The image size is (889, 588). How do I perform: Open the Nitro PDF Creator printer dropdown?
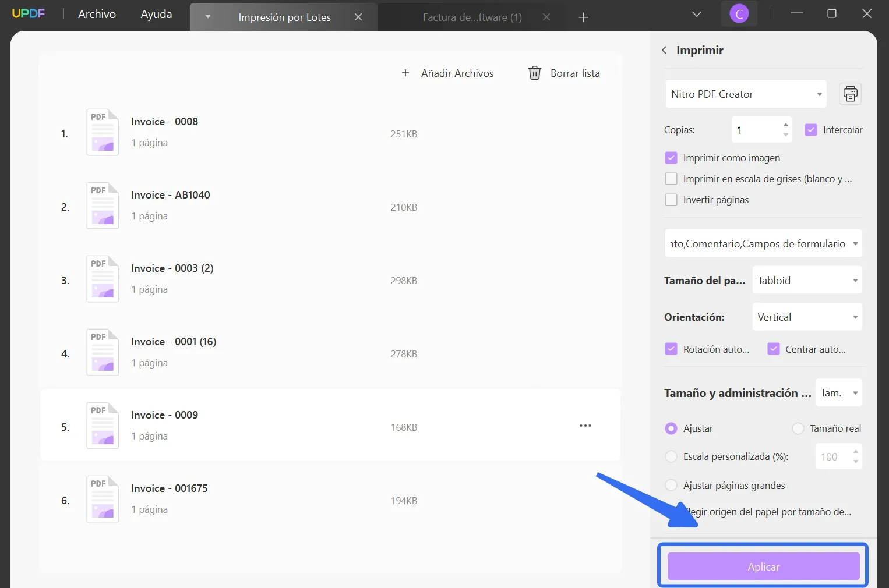coord(746,94)
